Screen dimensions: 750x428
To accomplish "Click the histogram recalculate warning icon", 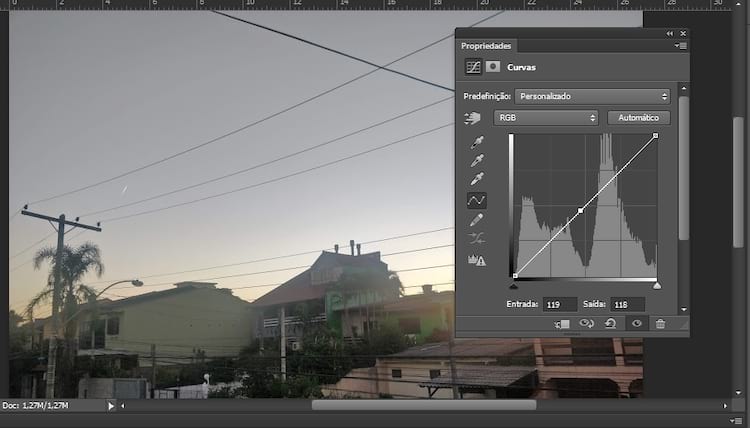I will point(476,260).
